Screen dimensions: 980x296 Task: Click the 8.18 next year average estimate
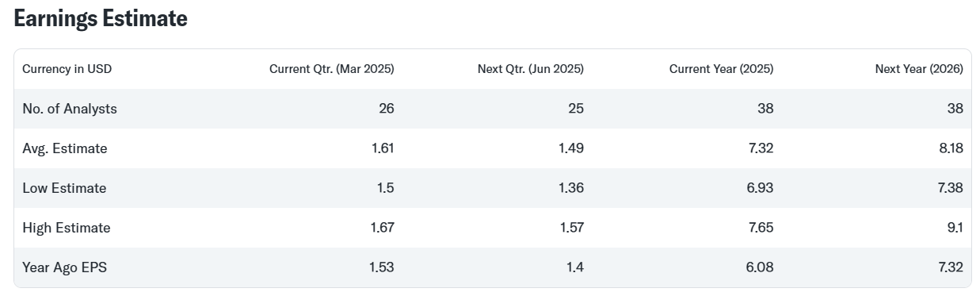(951, 148)
